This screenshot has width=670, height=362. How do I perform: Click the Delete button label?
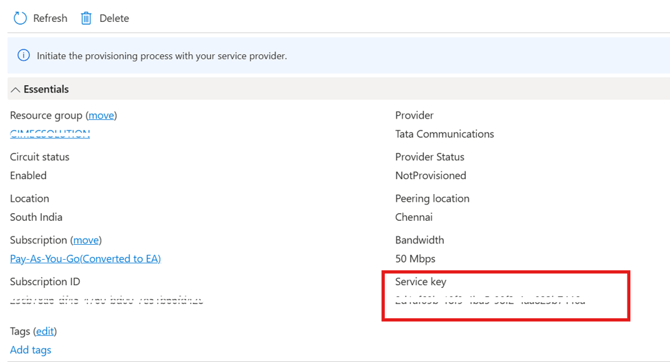[x=114, y=18]
